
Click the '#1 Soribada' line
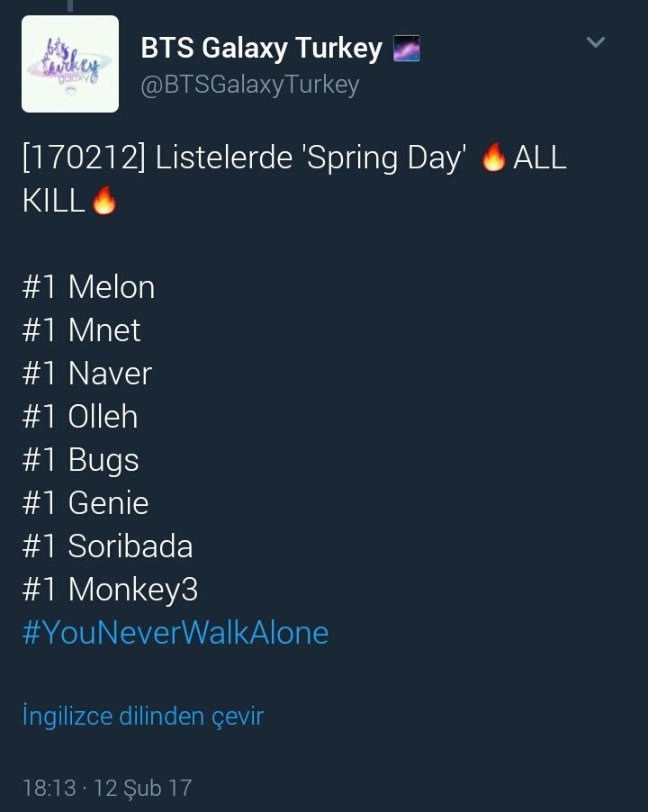point(107,546)
